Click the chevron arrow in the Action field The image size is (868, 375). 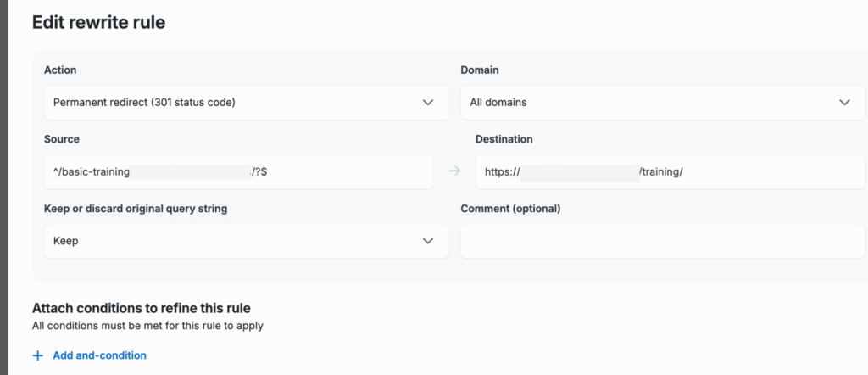tap(427, 103)
